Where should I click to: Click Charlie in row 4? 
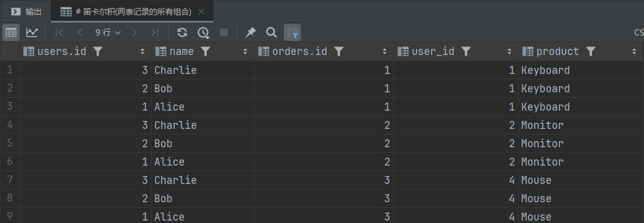pyautogui.click(x=176, y=125)
